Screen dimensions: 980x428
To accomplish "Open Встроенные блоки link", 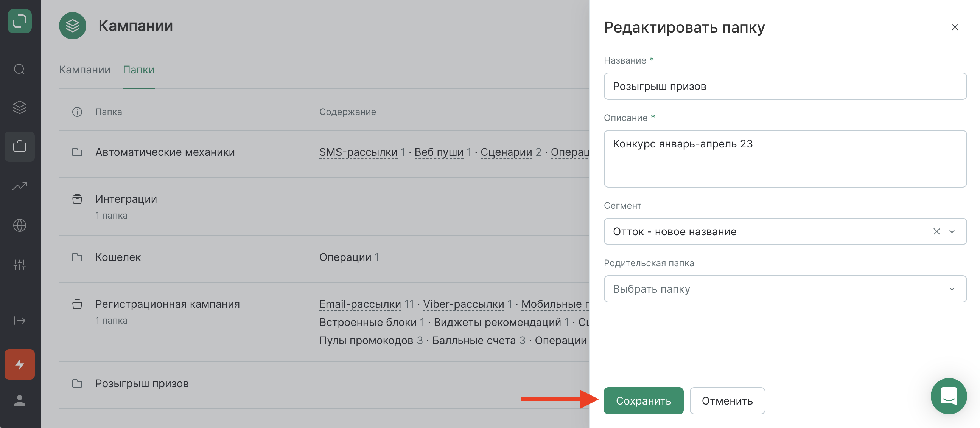I will [368, 323].
